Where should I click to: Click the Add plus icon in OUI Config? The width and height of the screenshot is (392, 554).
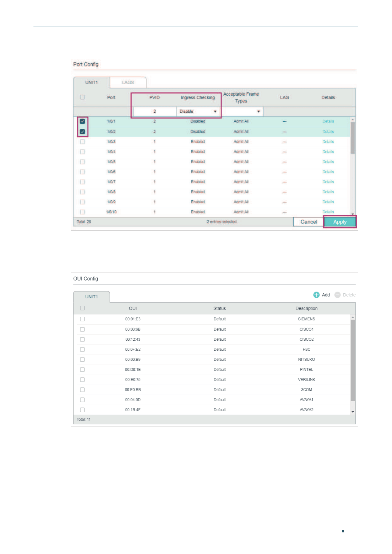click(x=316, y=295)
